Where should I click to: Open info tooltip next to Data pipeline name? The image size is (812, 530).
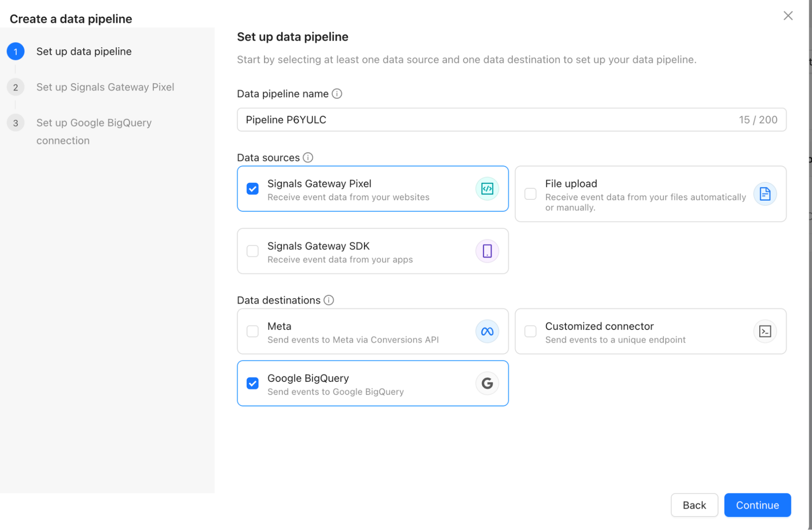click(x=337, y=94)
